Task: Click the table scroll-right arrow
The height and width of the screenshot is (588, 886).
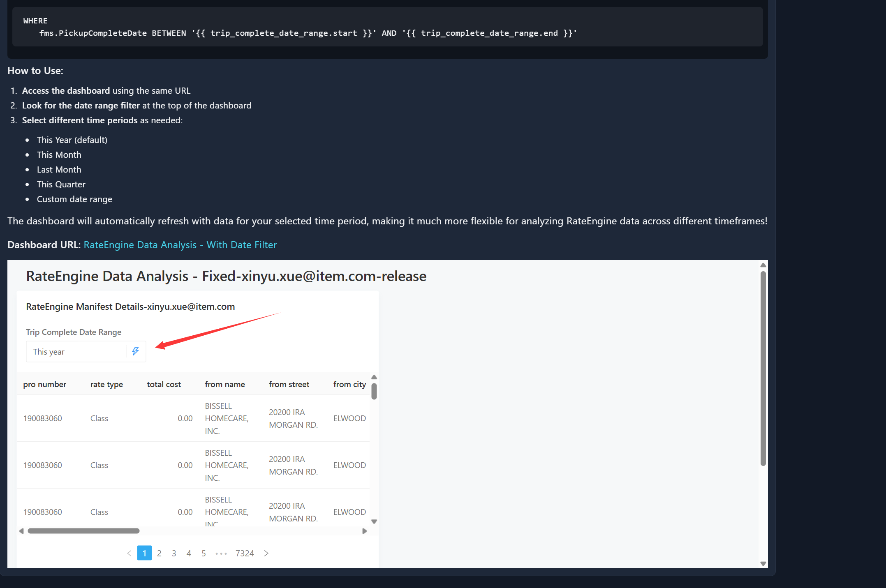Action: tap(364, 531)
